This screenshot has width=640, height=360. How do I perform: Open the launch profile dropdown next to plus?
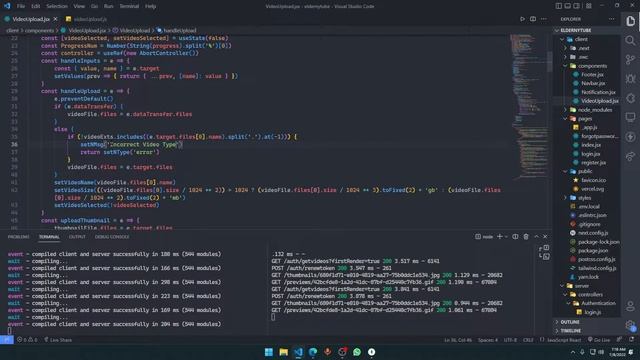point(507,237)
